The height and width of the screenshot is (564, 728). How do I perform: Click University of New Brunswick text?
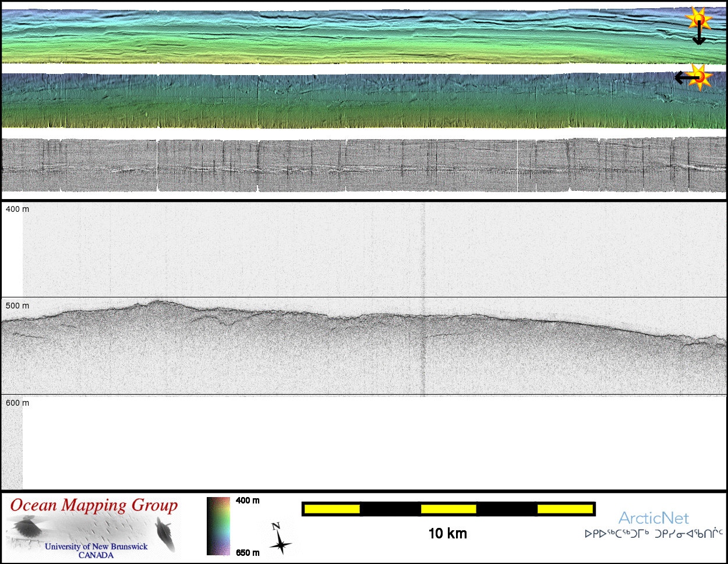(x=96, y=547)
